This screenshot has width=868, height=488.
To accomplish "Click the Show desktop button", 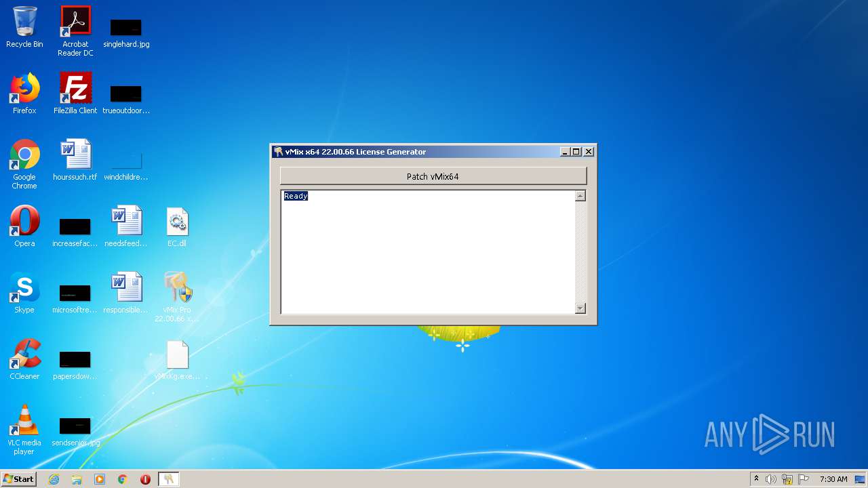I will pyautogui.click(x=861, y=479).
